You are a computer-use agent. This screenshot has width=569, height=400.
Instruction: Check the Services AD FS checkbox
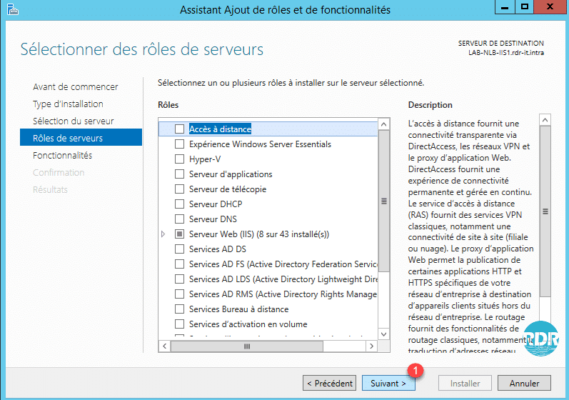pyautogui.click(x=179, y=264)
